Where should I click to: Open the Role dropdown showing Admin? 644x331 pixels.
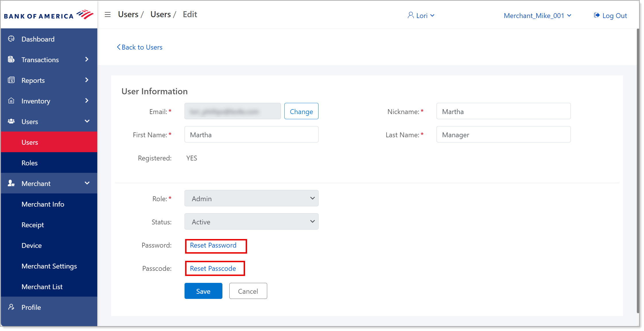(251, 198)
